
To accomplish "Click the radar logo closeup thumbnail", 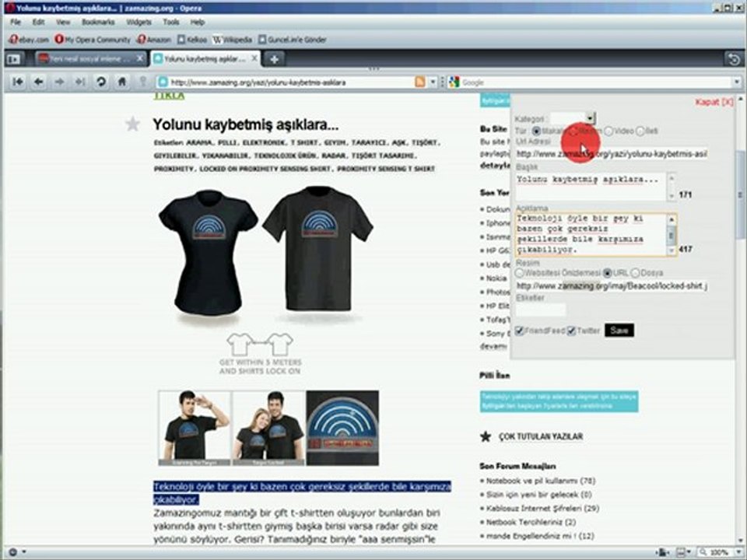I will point(342,428).
